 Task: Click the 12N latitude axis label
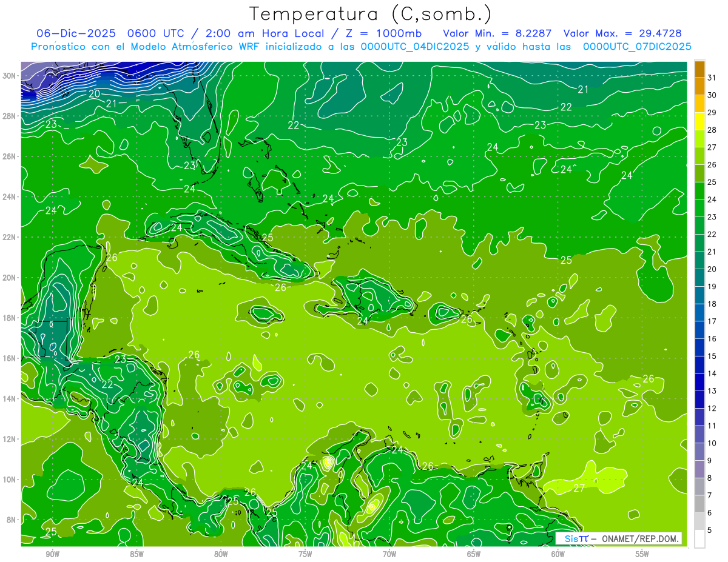[x=10, y=439]
